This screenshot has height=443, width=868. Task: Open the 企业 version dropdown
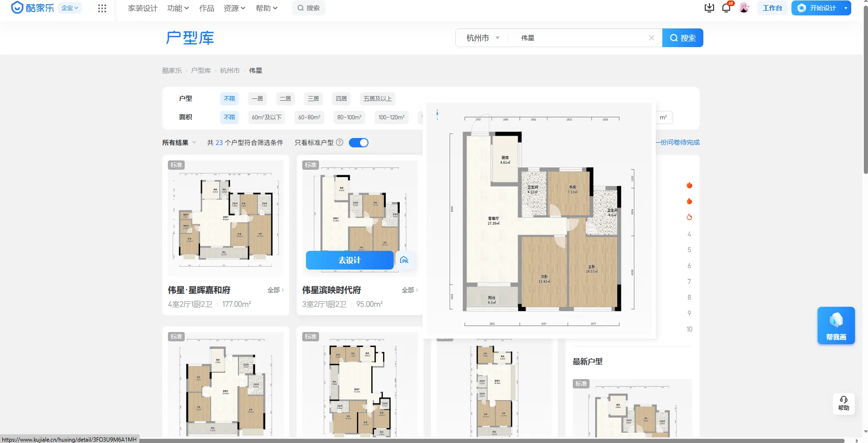click(70, 8)
